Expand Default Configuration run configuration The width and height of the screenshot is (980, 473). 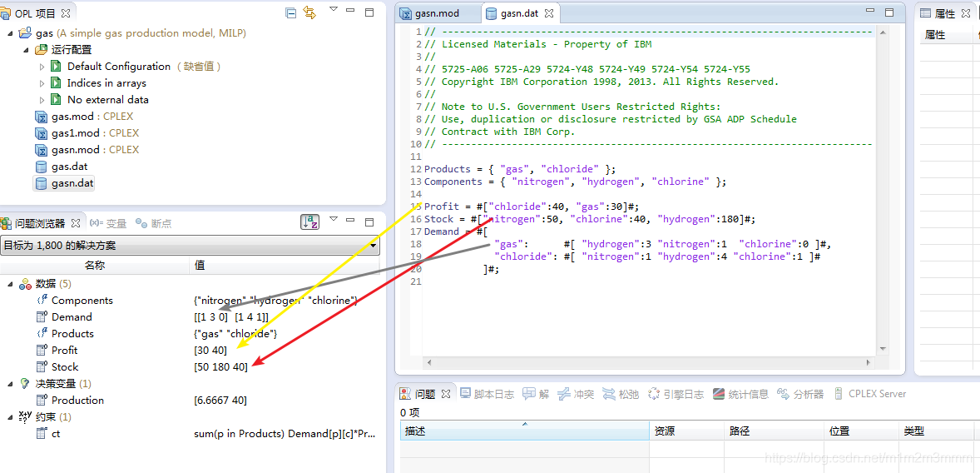click(x=42, y=67)
